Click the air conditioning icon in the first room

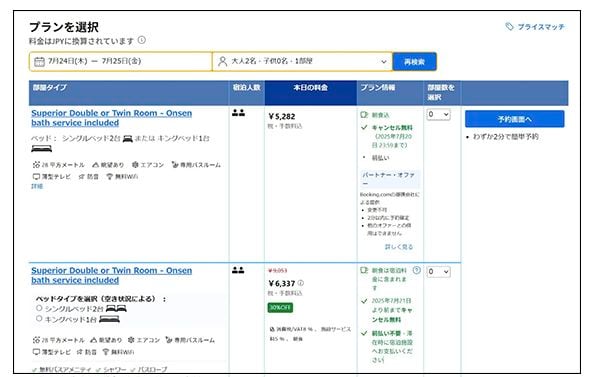point(135,165)
